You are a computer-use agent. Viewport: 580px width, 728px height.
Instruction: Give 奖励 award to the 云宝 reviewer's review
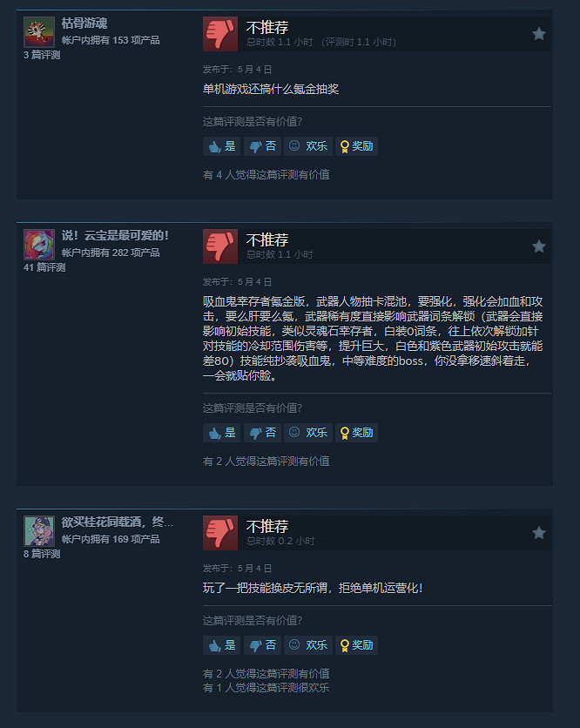point(356,433)
